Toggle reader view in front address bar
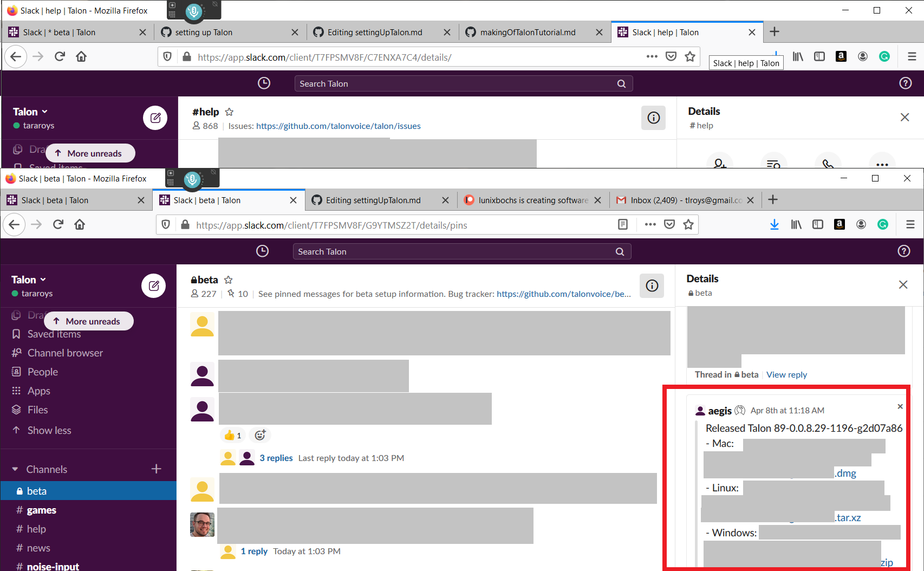 (623, 224)
